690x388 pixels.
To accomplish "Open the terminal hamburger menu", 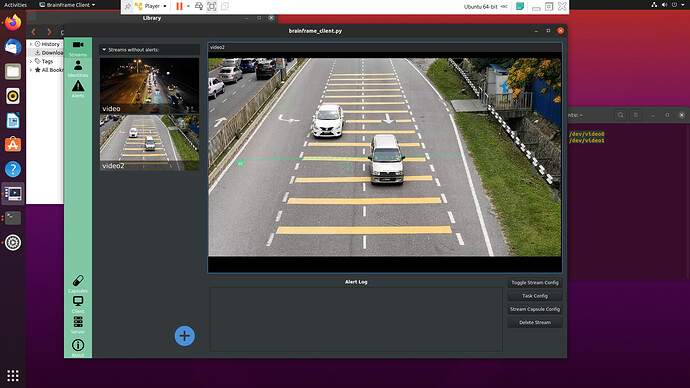I will click(636, 115).
